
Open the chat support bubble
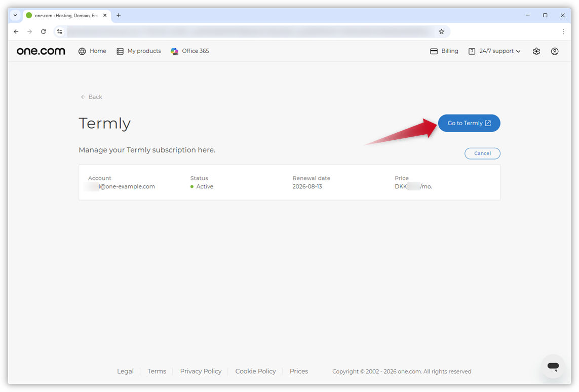[553, 366]
